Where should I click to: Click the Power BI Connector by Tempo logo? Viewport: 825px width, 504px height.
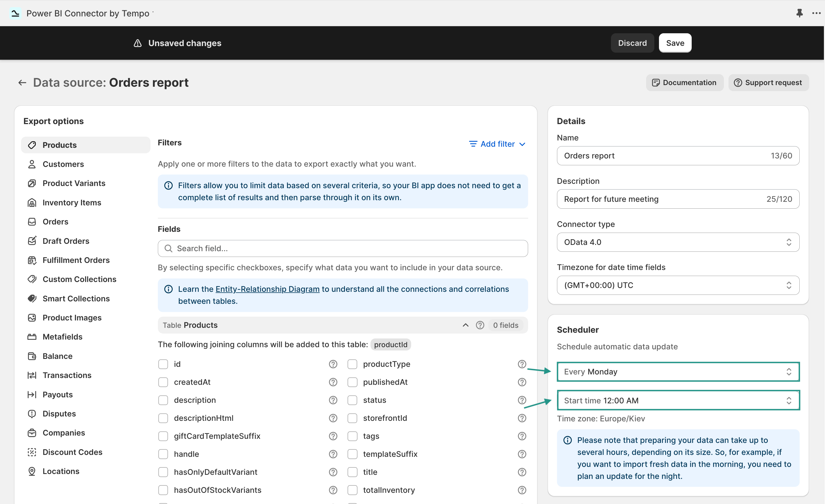tap(15, 13)
